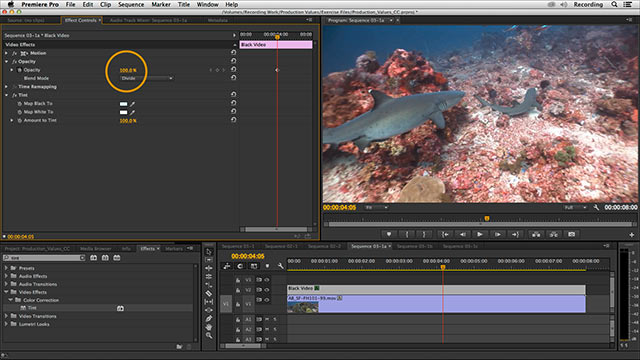
Task: Select the Track Select tool
Action: (x=209, y=260)
